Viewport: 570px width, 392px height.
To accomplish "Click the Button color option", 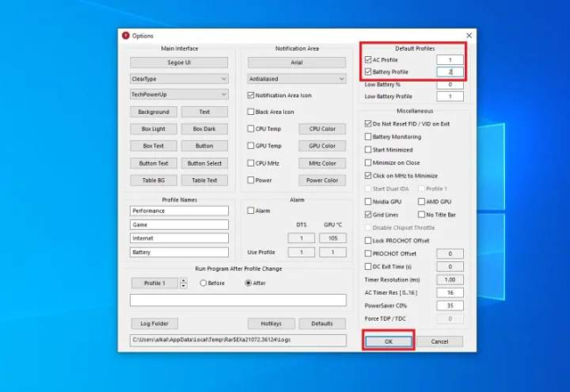I will click(x=204, y=146).
